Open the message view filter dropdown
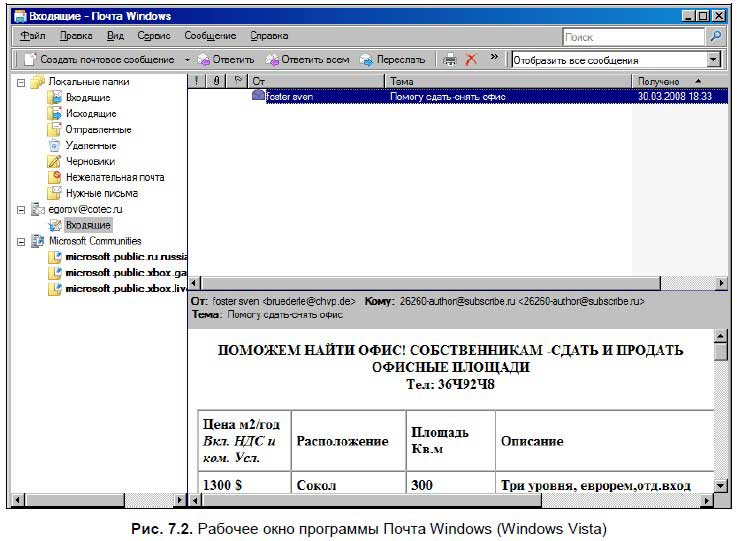 tap(713, 60)
